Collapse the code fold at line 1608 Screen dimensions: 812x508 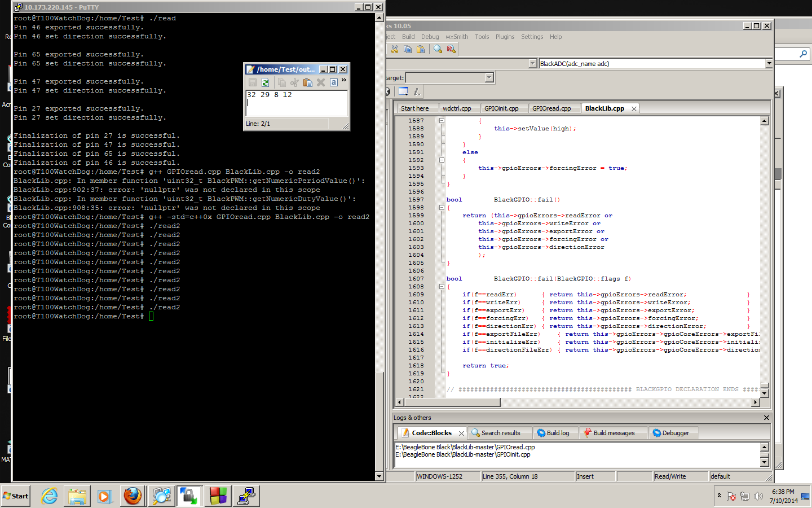(442, 287)
